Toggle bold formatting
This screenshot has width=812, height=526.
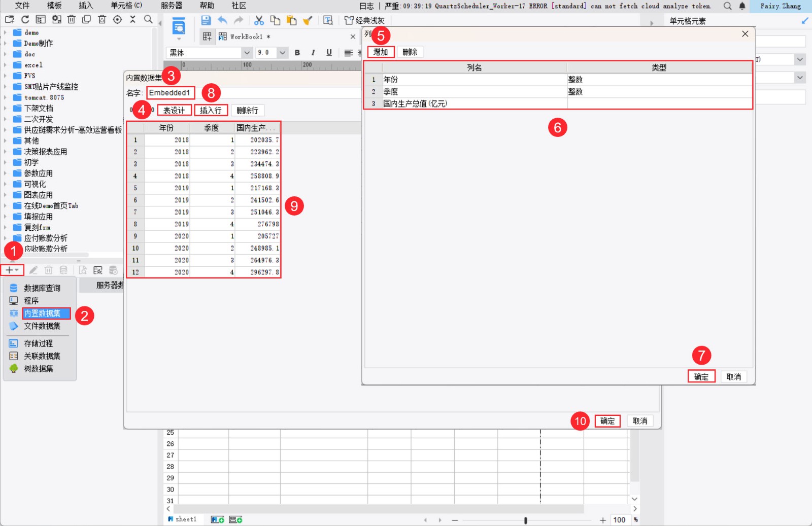click(x=297, y=53)
